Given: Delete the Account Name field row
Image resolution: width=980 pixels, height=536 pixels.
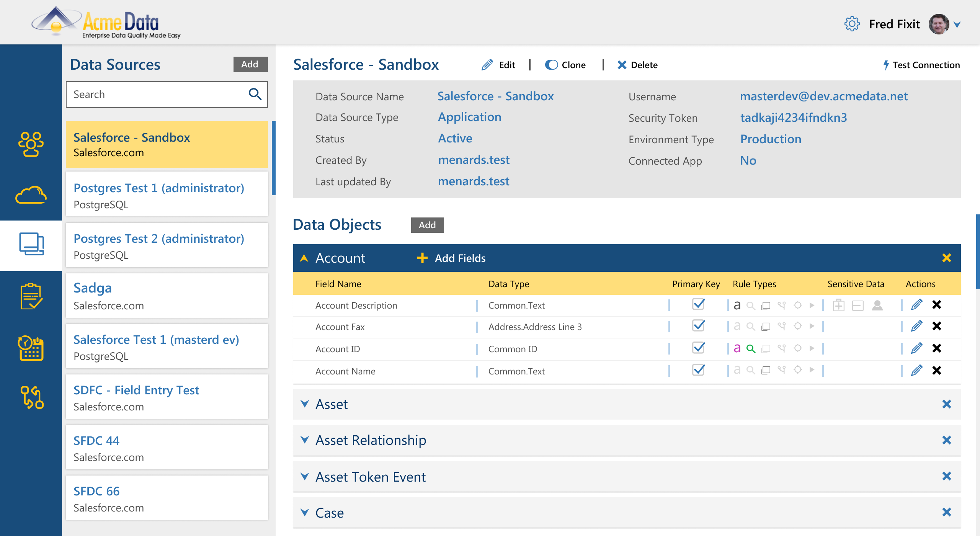Looking at the screenshot, I should [x=937, y=371].
